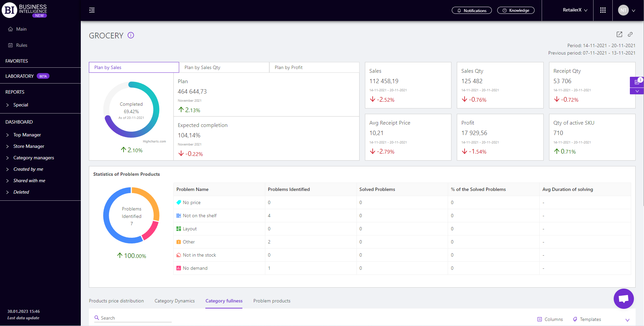
Task: Open the apps grid icon
Action: click(603, 10)
